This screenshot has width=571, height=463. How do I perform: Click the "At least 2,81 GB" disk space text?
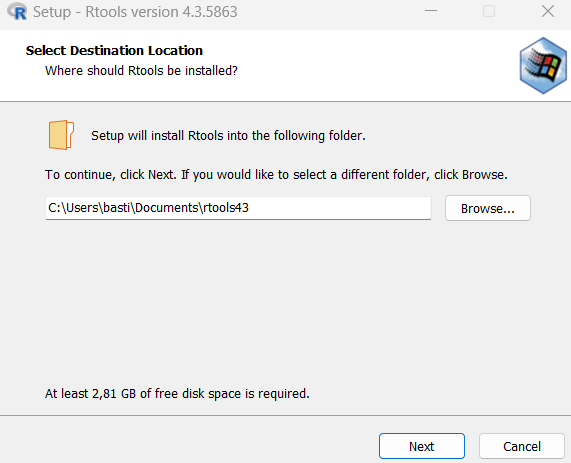coord(177,393)
